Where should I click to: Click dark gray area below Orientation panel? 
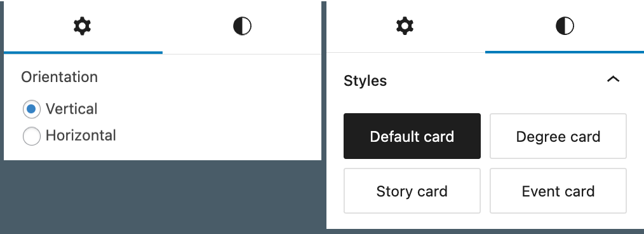coord(163,196)
